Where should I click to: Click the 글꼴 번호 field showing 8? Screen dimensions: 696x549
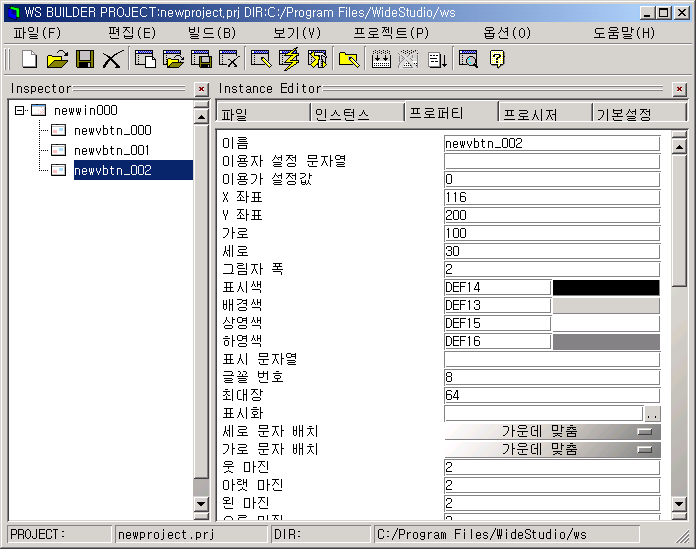pyautogui.click(x=552, y=378)
